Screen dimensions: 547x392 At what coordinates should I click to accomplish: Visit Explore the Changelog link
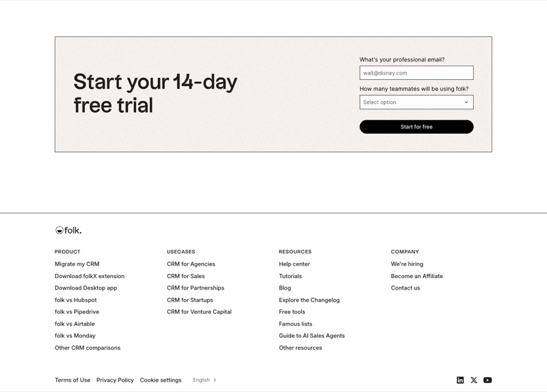click(309, 300)
